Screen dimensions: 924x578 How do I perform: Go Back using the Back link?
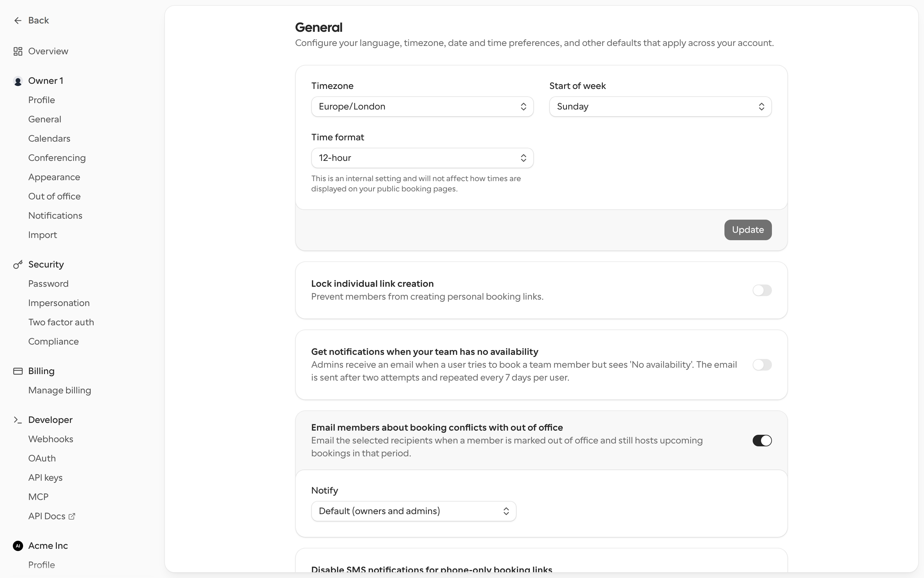[x=38, y=20]
